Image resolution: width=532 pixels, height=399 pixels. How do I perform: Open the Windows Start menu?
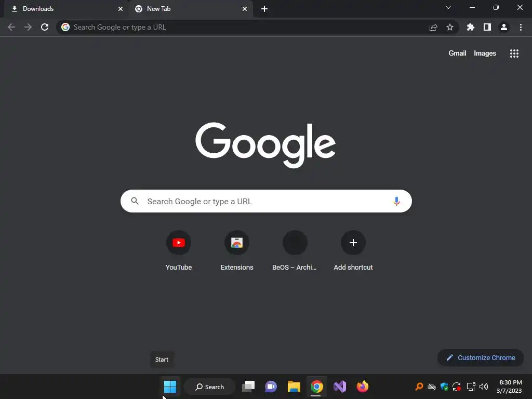170,387
